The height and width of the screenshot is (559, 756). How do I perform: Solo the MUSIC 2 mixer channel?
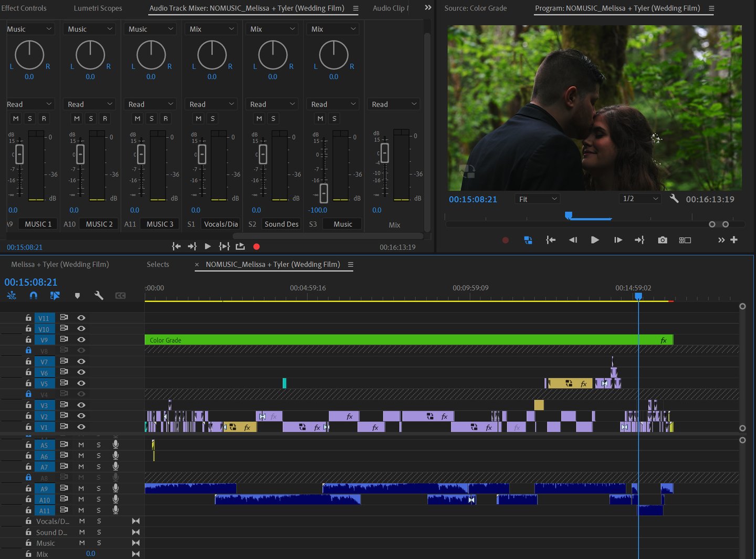[91, 119]
